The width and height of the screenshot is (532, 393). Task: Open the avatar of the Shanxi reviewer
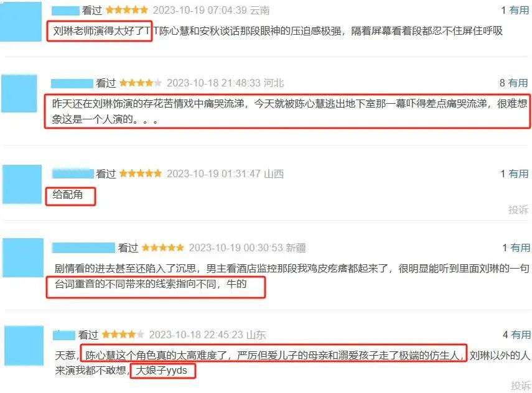22,184
